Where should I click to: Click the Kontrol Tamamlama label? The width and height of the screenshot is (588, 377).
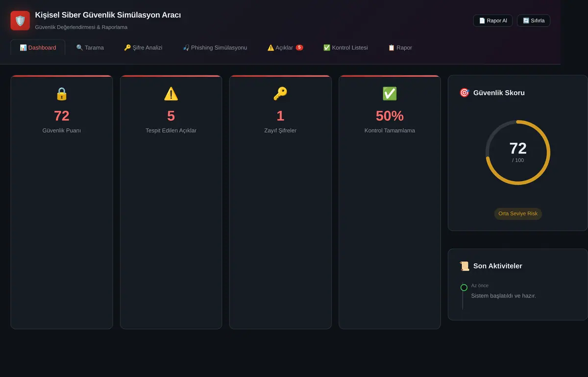click(390, 130)
